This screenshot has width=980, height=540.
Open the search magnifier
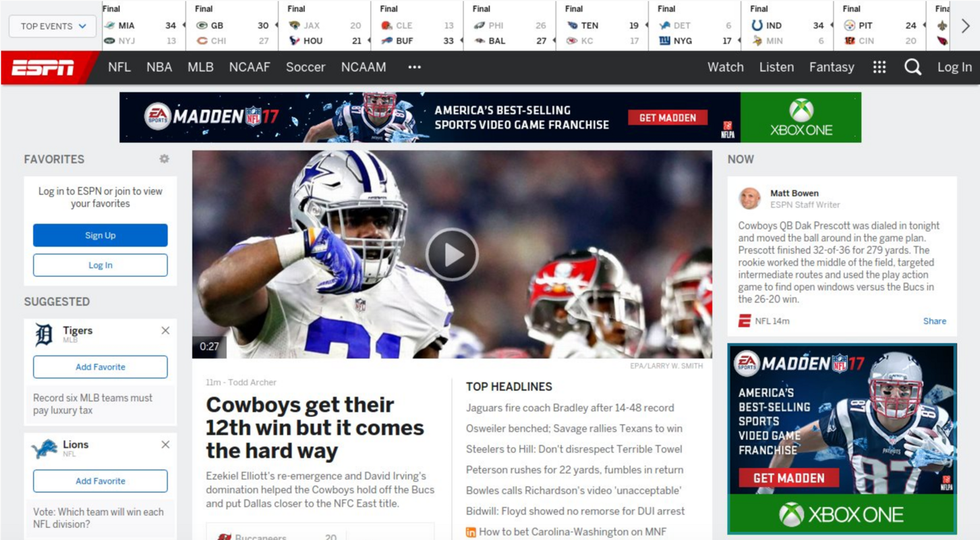click(x=913, y=67)
